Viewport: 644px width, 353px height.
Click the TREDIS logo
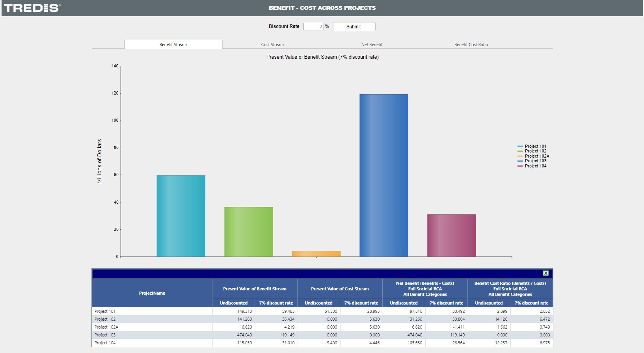tap(32, 8)
